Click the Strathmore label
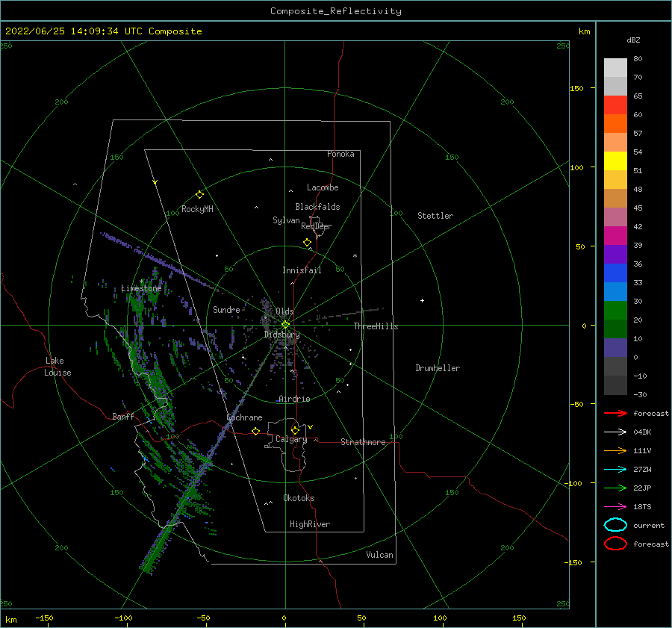Viewport: 672px width, 628px height. tap(363, 442)
